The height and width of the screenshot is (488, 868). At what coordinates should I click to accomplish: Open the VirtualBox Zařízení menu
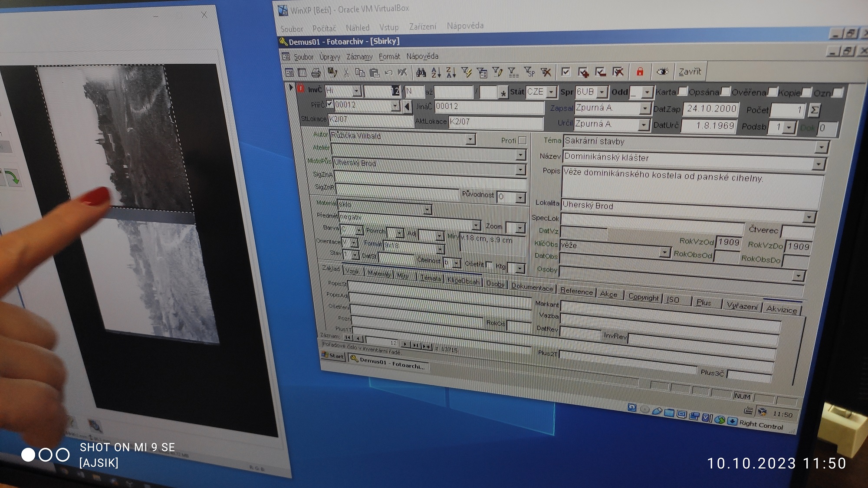click(423, 26)
